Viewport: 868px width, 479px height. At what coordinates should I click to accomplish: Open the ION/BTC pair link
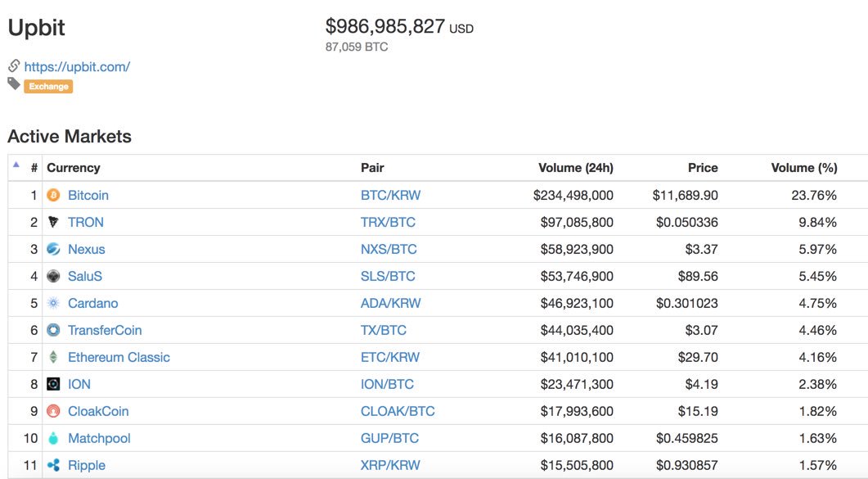point(387,384)
